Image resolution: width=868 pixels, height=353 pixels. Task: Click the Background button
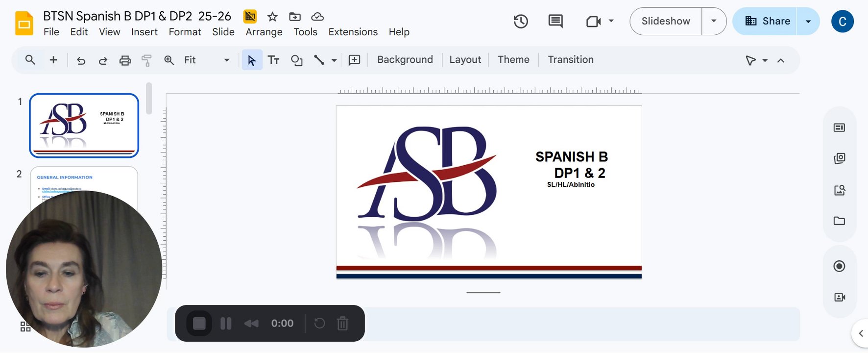tap(405, 60)
